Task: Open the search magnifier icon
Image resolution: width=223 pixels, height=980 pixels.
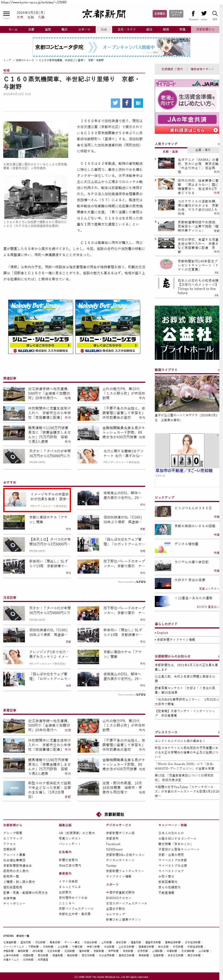Action: pos(215,14)
